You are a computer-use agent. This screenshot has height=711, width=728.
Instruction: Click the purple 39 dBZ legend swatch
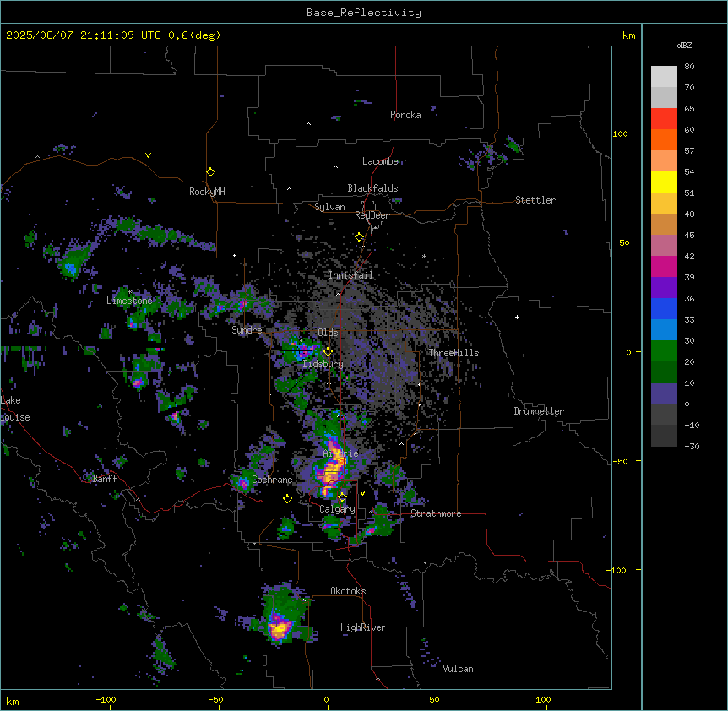click(664, 288)
